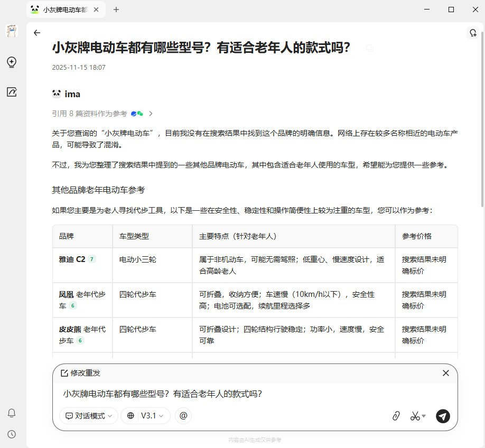The height and width of the screenshot is (448, 485).
Task: Click the 其他品牌老年电动车参考 heading
Action: click(x=98, y=190)
